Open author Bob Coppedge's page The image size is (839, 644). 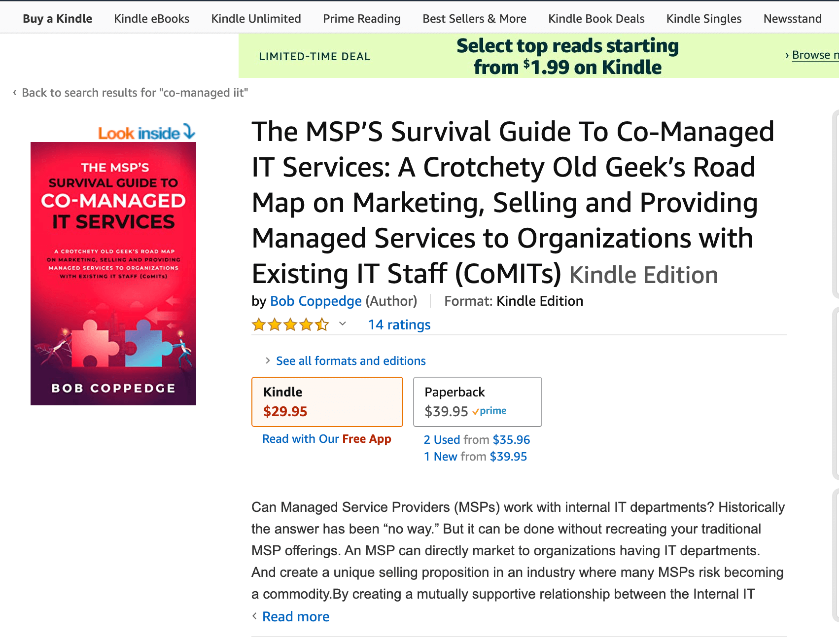[x=315, y=301]
